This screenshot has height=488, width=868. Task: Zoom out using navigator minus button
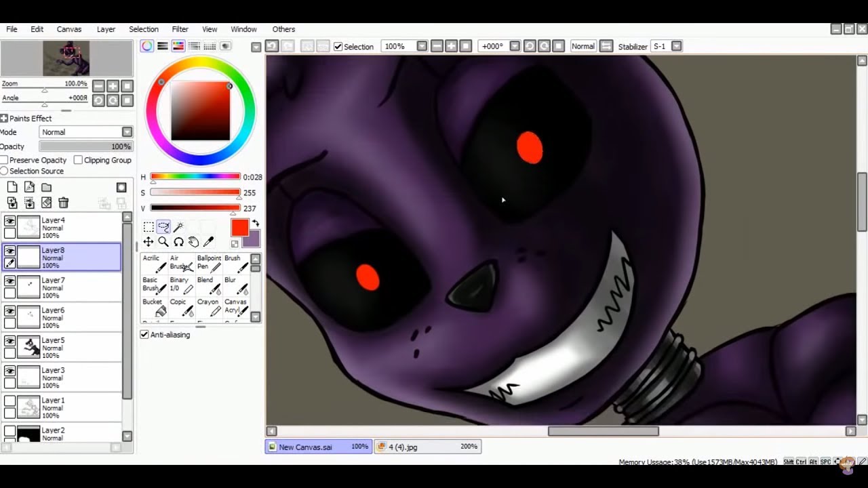click(98, 86)
